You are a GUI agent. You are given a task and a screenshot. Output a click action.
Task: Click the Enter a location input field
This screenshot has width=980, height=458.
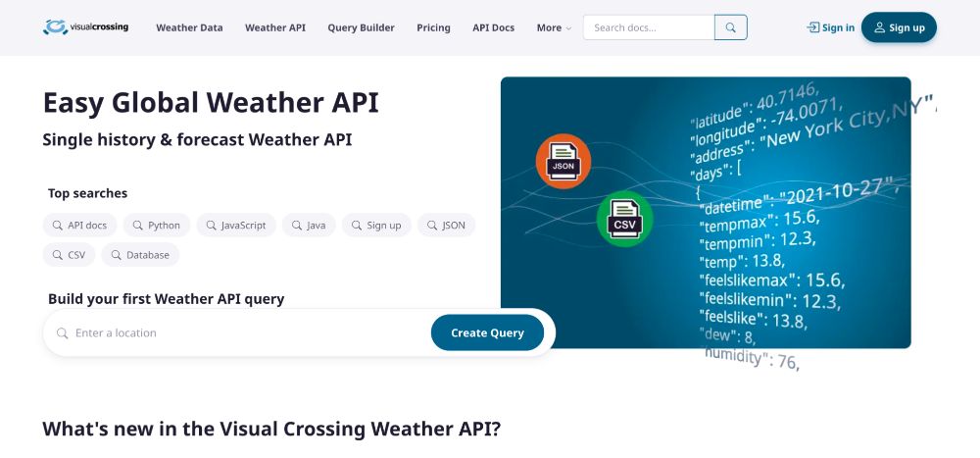coord(242,332)
